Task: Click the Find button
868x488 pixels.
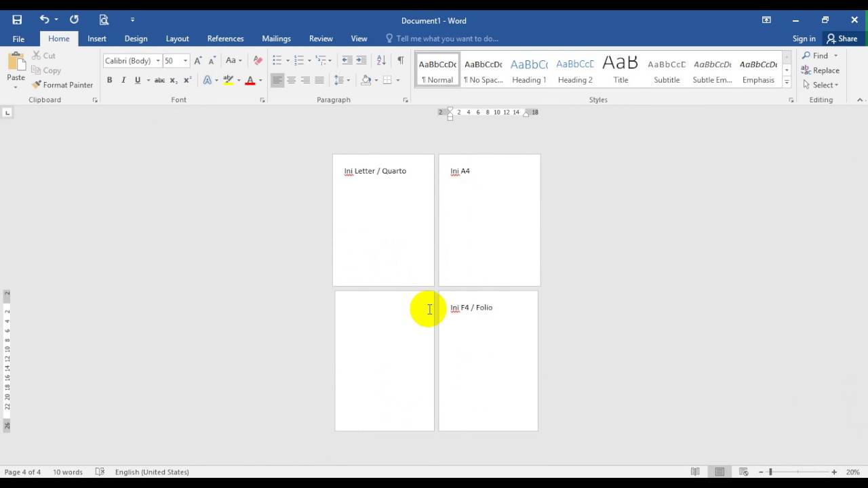Action: 820,56
